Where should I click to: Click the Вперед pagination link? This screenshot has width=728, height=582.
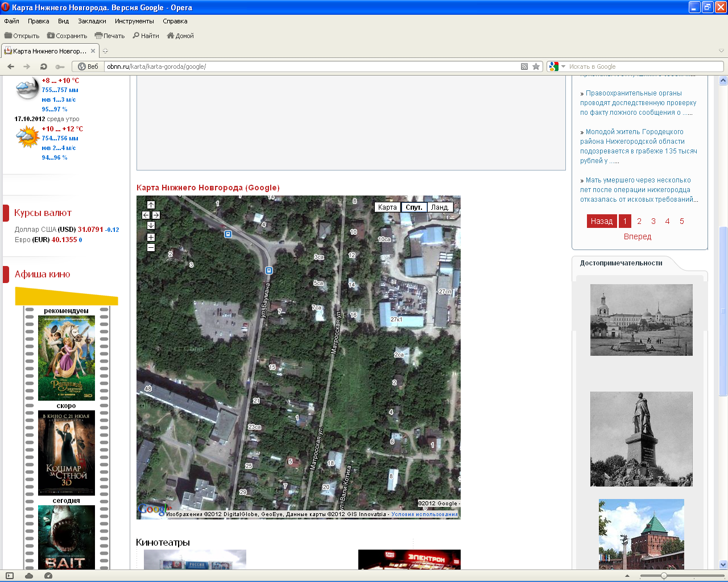pyautogui.click(x=637, y=236)
